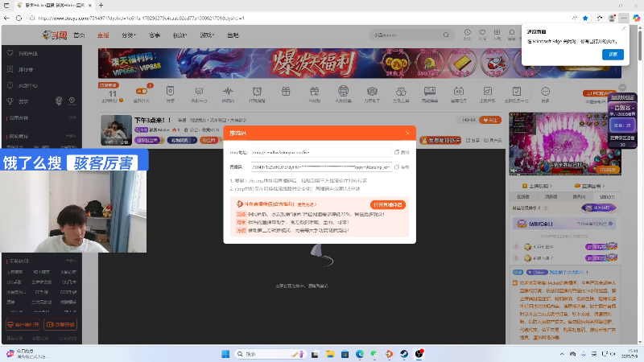Click the 泼天福利 promotional banner

[359, 64]
